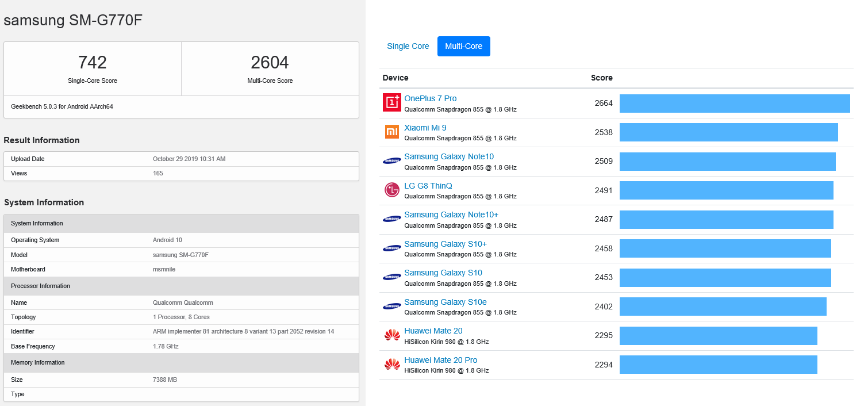Click the score 2664 cell

coord(604,103)
